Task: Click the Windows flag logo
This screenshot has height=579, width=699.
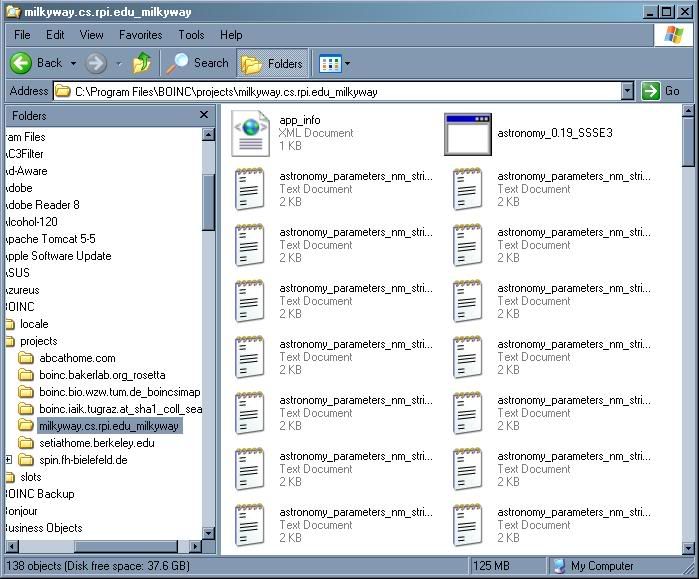Action: pos(673,35)
